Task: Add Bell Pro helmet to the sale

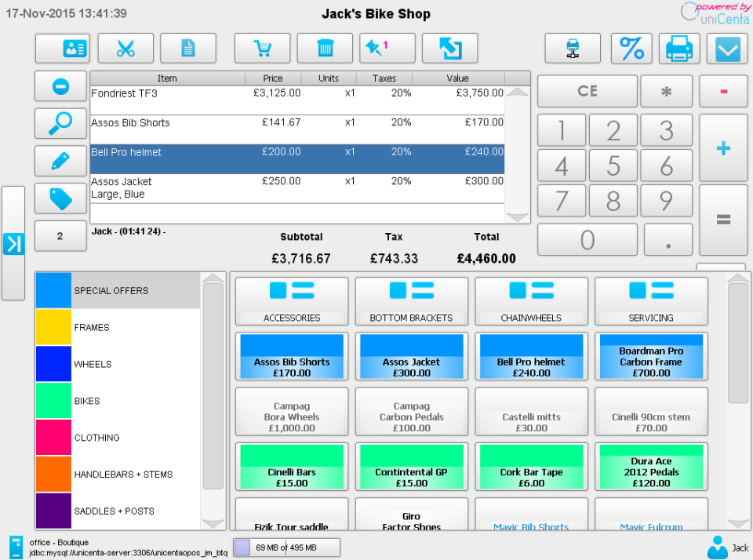Action: (x=531, y=356)
